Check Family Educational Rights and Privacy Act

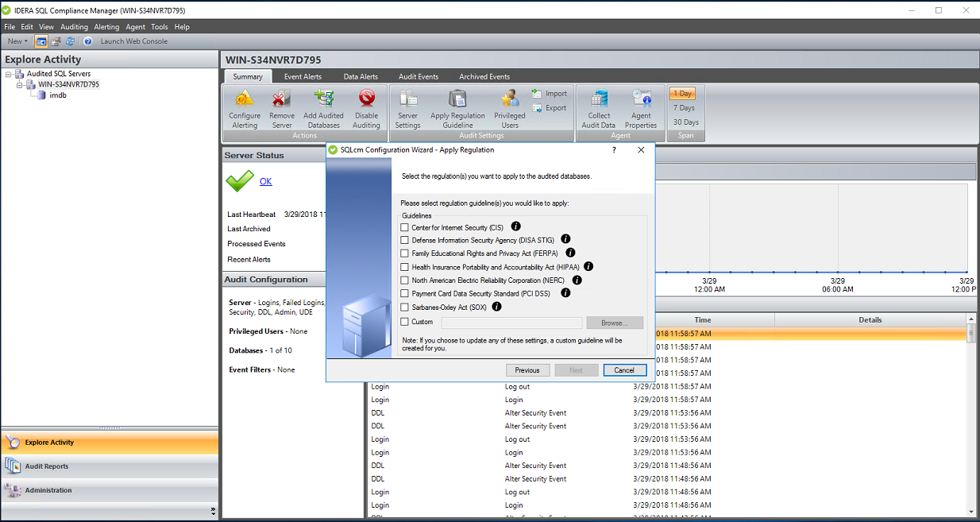point(405,253)
